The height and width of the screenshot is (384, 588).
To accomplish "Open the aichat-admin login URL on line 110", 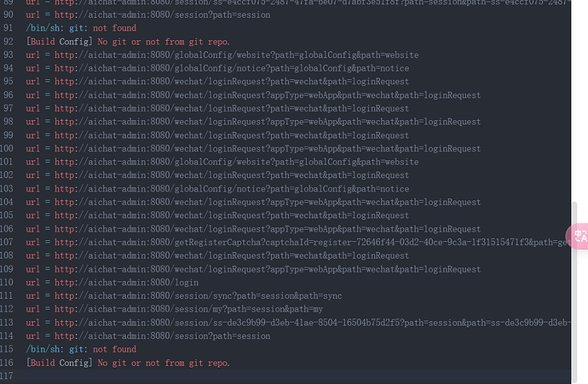I will [127, 283].
